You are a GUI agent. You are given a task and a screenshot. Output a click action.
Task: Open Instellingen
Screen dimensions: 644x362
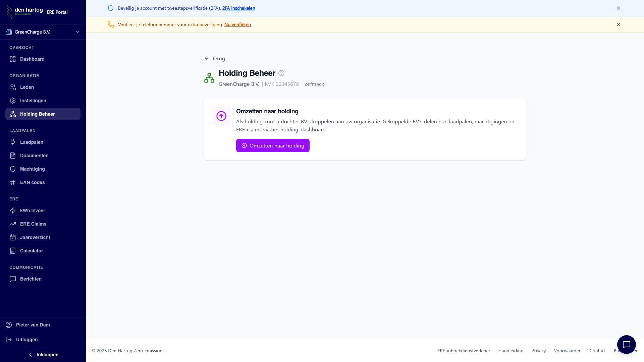tap(43, 101)
